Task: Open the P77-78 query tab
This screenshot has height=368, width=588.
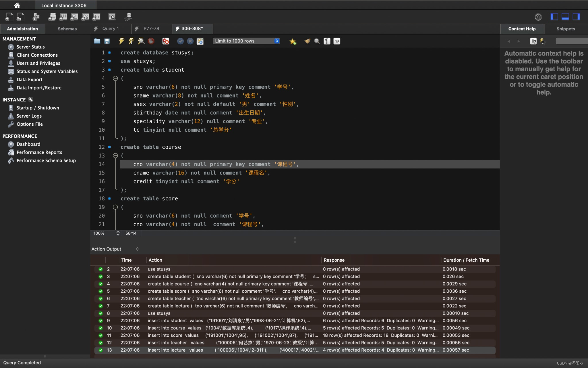Action: (x=151, y=28)
